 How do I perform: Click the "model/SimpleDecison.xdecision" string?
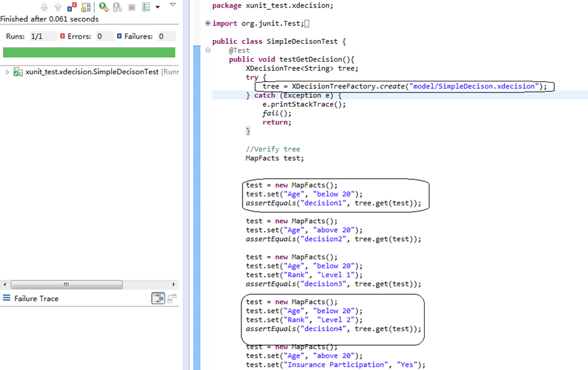point(474,86)
